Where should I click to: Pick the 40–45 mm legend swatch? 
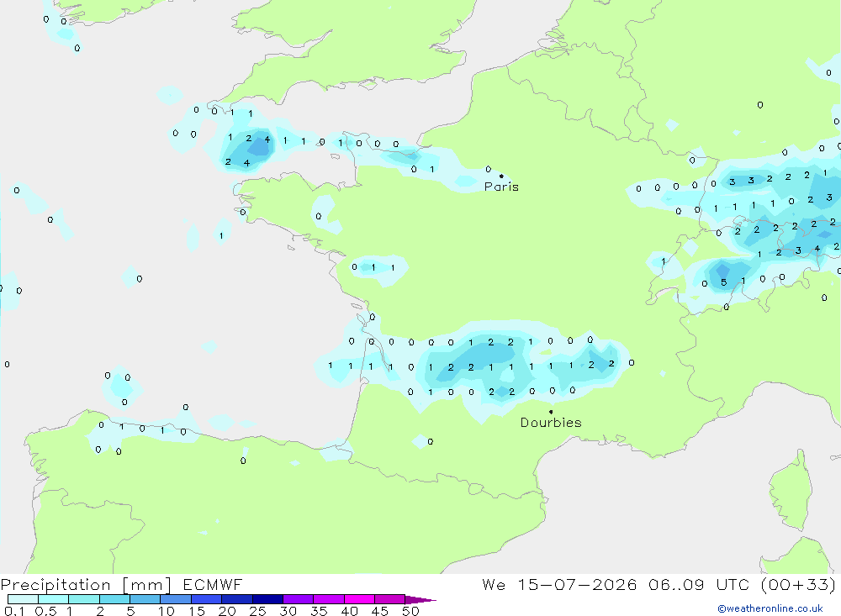pyautogui.click(x=359, y=599)
